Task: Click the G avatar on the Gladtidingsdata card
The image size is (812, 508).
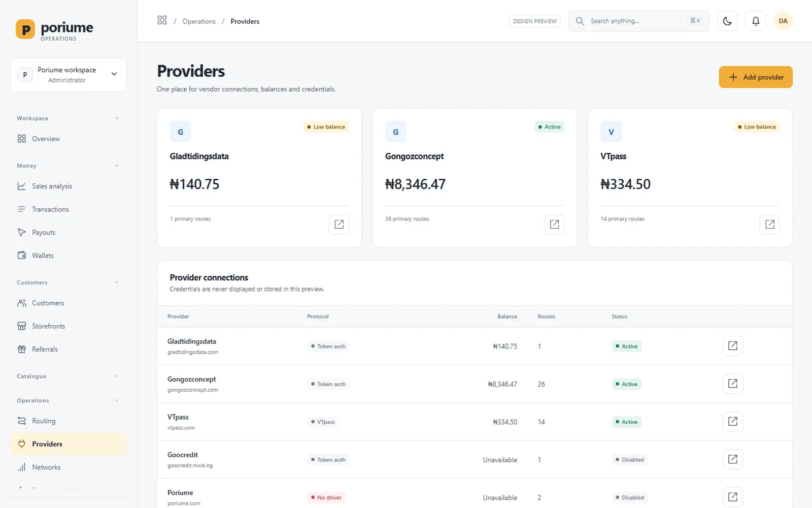Action: click(x=180, y=132)
